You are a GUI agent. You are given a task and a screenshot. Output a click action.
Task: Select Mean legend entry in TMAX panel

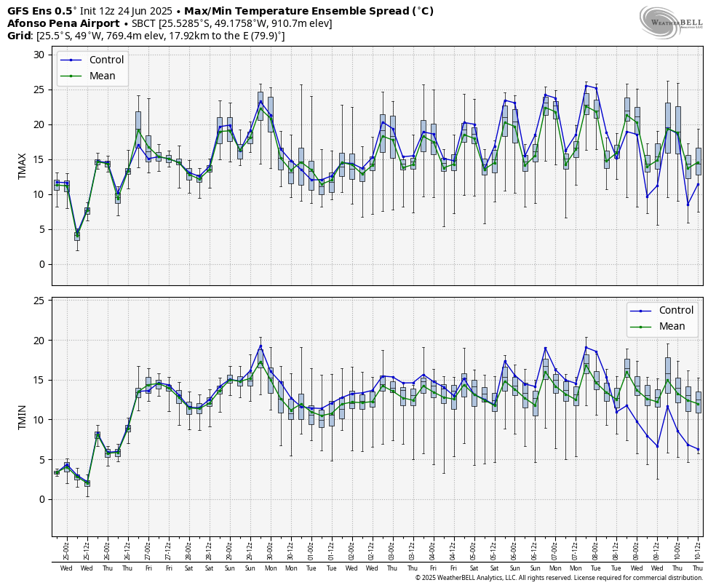pos(102,76)
